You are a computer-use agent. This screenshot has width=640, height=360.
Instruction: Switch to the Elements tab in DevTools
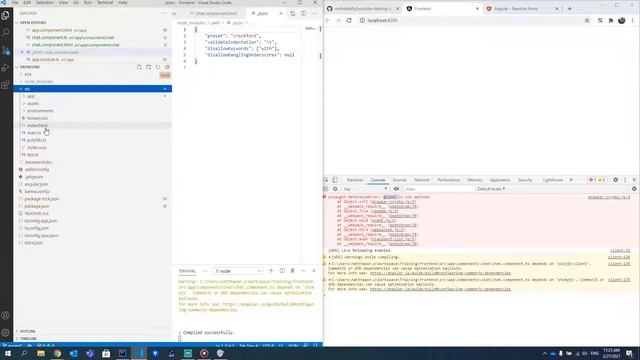point(355,180)
